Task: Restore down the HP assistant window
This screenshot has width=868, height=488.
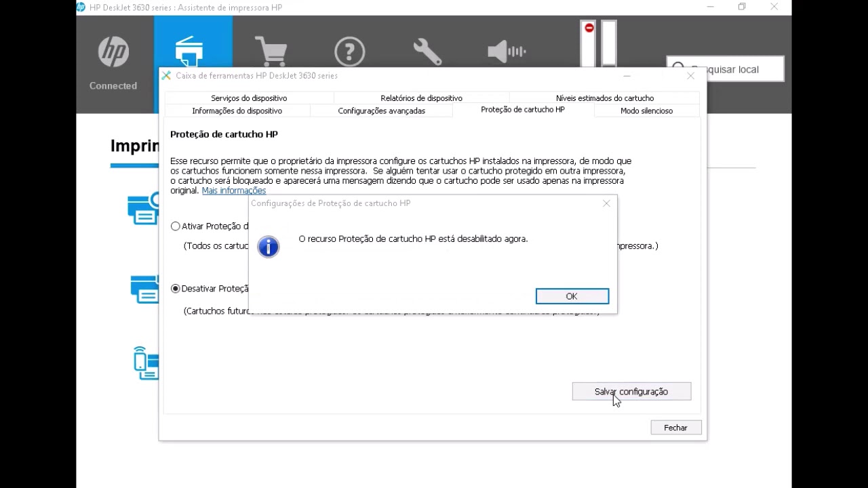Action: tap(742, 7)
